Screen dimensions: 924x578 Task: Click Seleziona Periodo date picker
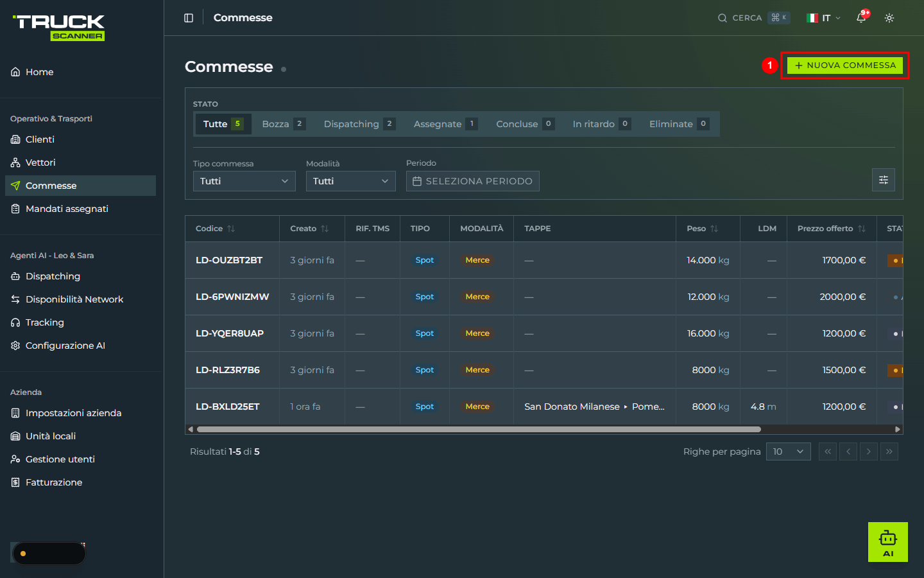473,181
